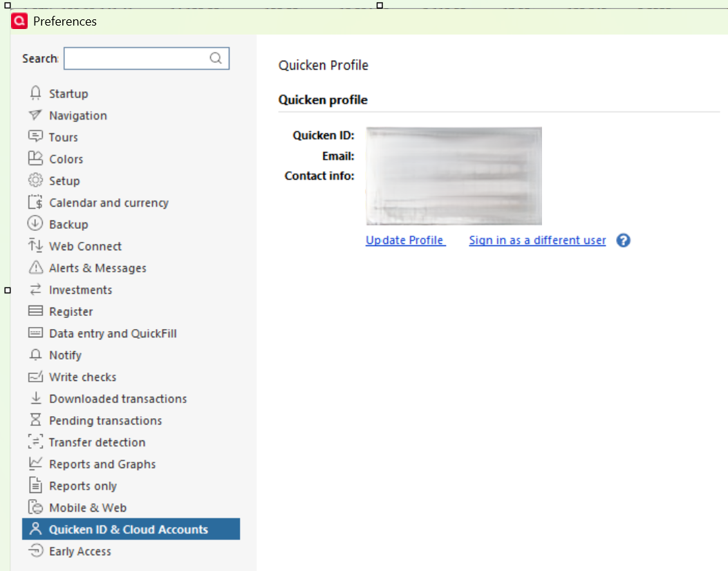
Task: Select Write checks preferences
Action: pyautogui.click(x=83, y=377)
